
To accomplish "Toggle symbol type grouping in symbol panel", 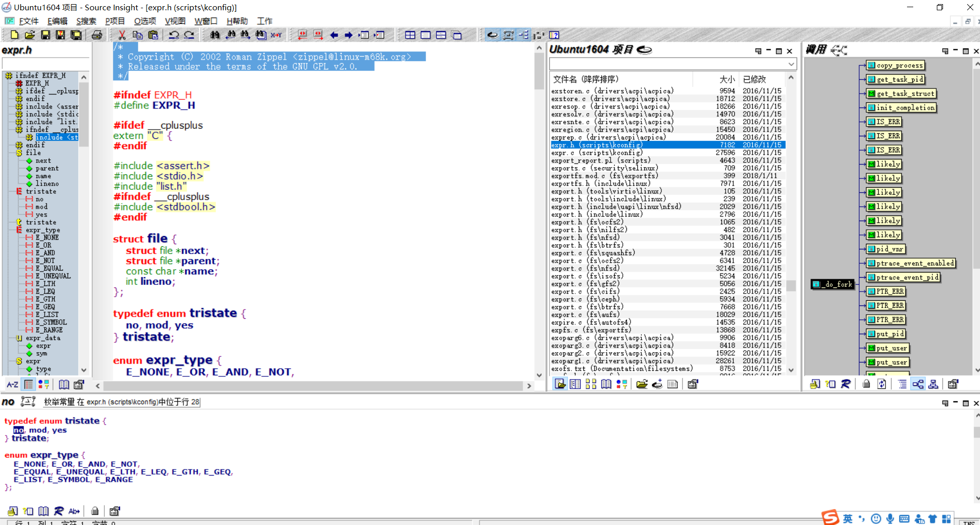I will coord(44,384).
